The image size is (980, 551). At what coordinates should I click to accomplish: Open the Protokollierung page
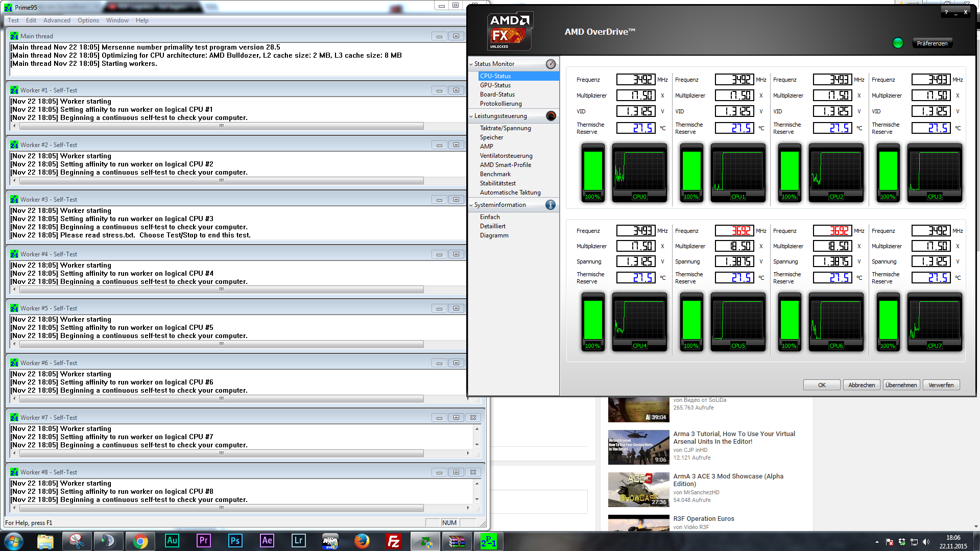[x=501, y=104]
